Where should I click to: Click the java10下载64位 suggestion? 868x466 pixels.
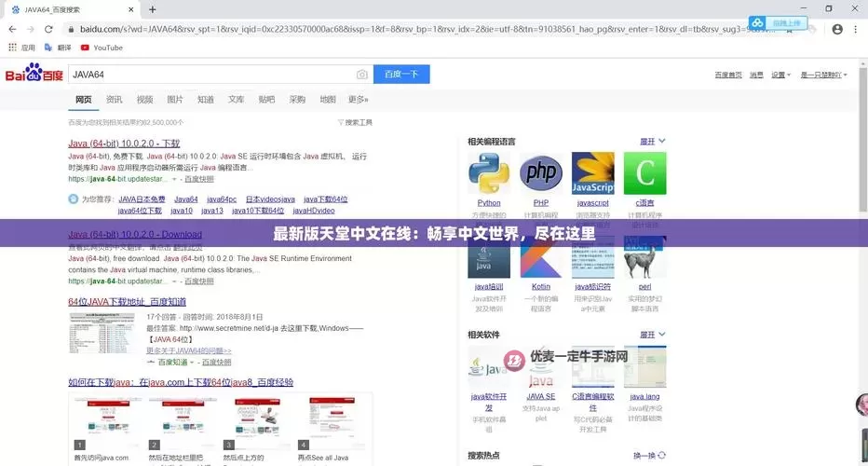pos(258,211)
